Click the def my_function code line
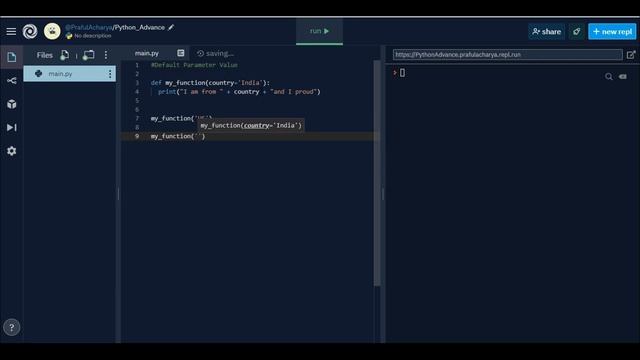 click(x=210, y=83)
